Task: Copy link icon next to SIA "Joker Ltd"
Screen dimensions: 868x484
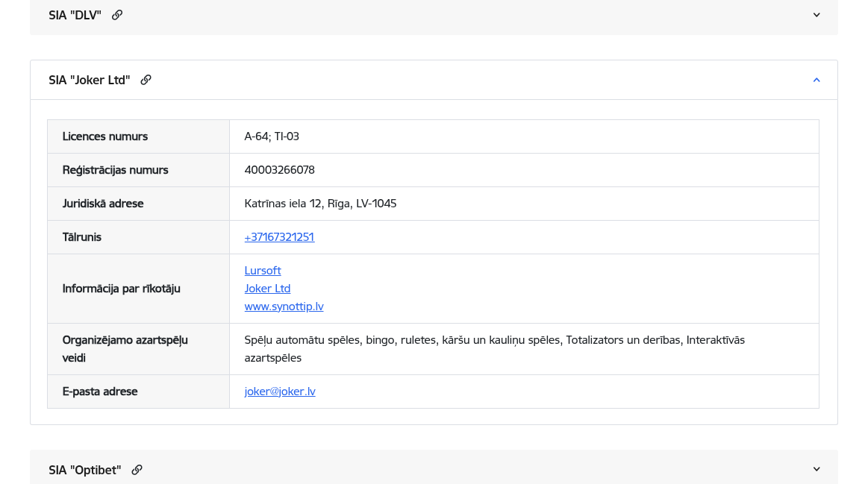Action: tap(146, 80)
